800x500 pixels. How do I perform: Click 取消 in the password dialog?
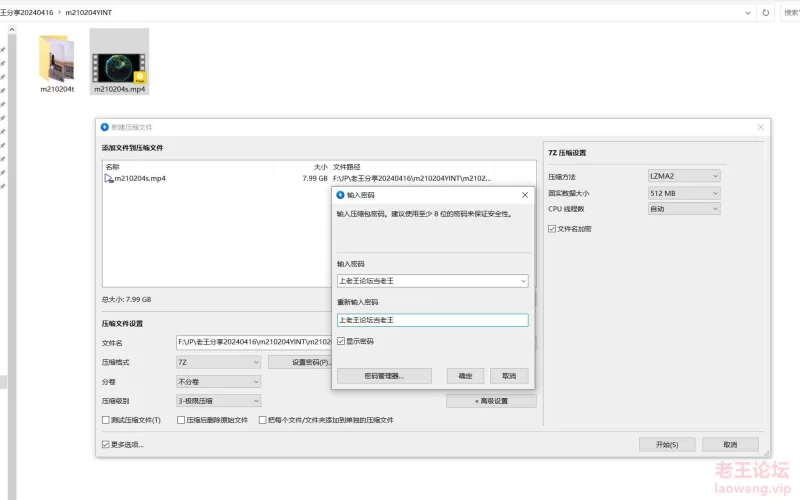509,376
